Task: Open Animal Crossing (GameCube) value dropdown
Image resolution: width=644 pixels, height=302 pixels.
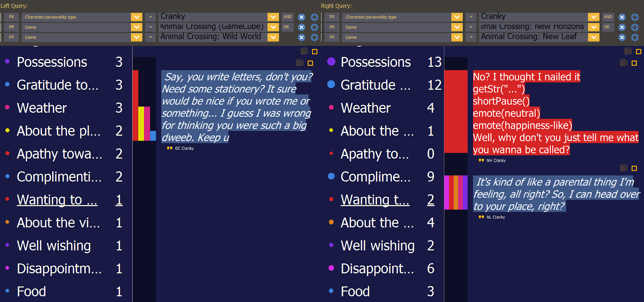Action: pos(273,27)
